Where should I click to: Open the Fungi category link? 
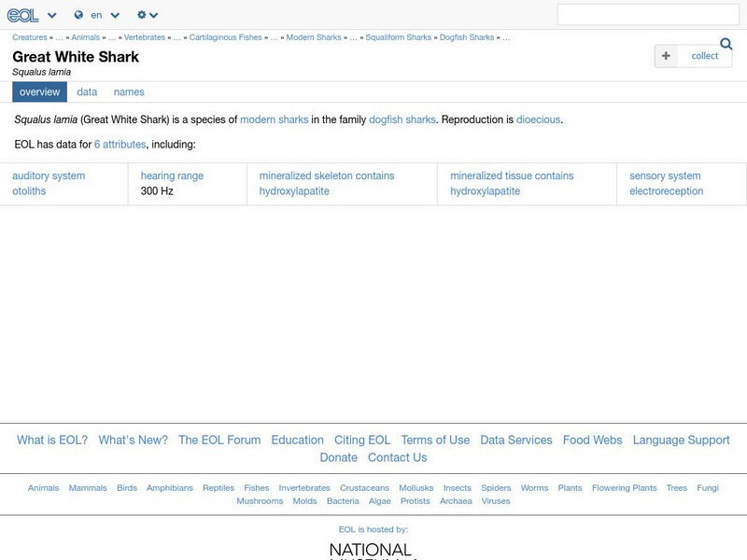tap(708, 487)
